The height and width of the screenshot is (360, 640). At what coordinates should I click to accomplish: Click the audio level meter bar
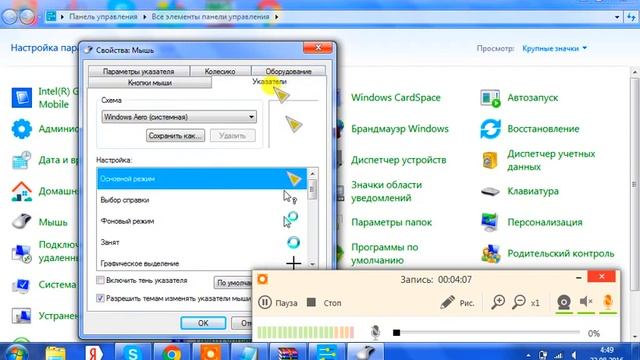[306, 332]
